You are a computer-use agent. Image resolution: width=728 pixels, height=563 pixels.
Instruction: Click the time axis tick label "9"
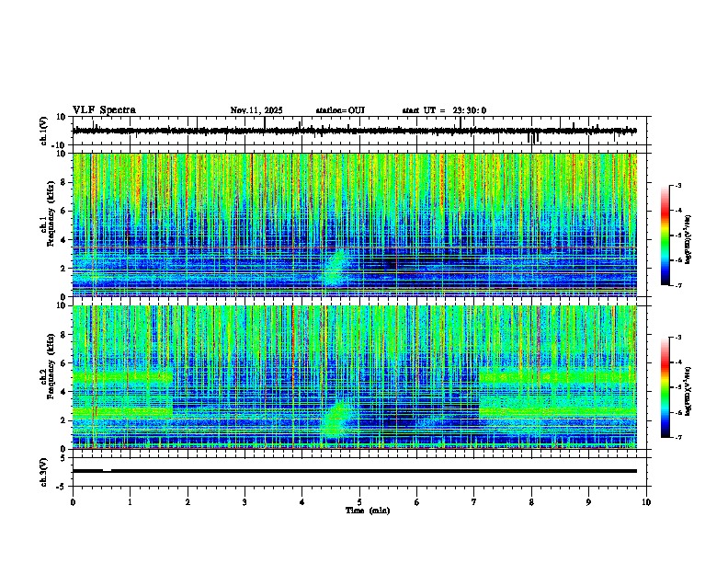[x=588, y=502]
